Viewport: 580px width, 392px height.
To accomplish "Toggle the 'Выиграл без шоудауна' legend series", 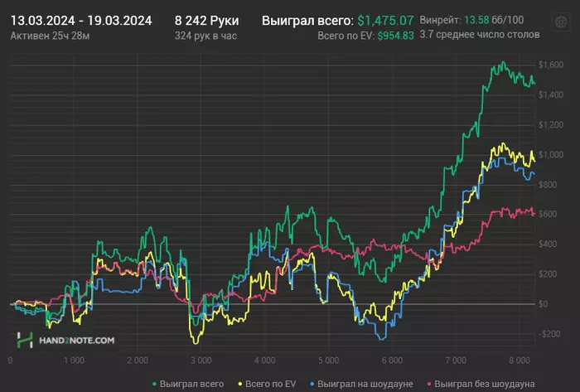I will point(481,384).
